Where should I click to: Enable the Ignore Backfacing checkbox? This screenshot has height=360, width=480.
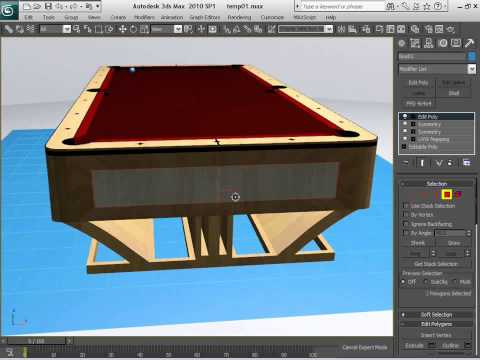(x=406, y=224)
